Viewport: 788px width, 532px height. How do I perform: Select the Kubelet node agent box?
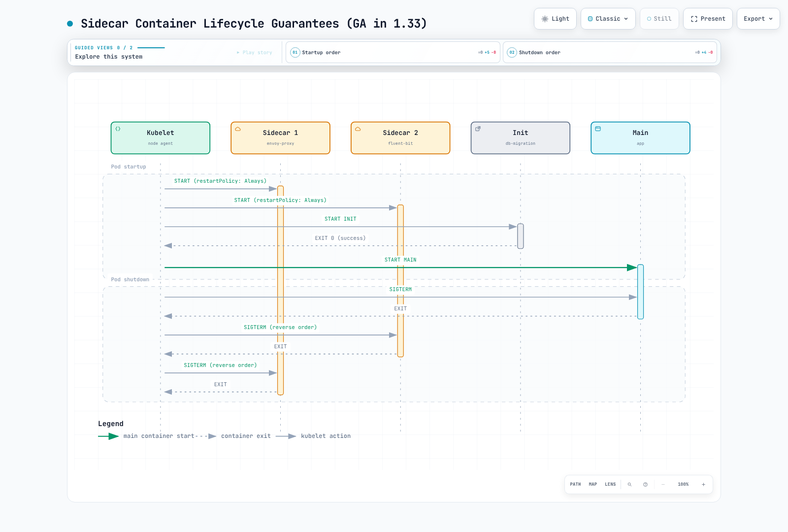(x=161, y=138)
